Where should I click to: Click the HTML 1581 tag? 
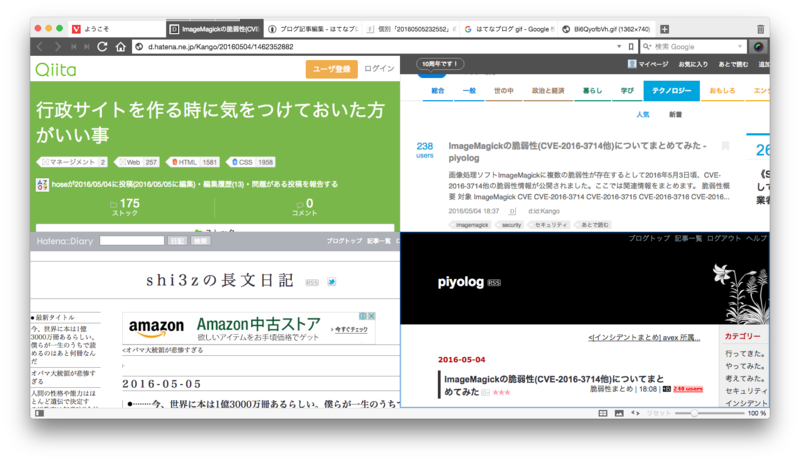click(193, 162)
